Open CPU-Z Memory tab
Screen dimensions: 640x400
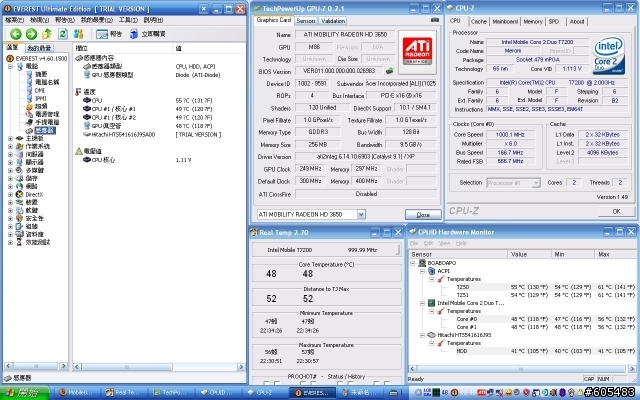pyautogui.click(x=533, y=21)
